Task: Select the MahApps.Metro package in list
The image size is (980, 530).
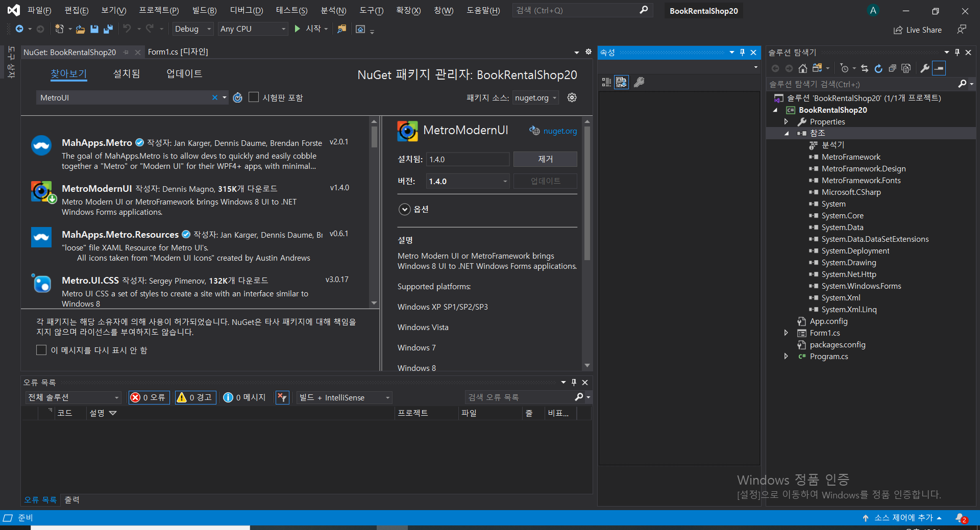Action: point(194,154)
